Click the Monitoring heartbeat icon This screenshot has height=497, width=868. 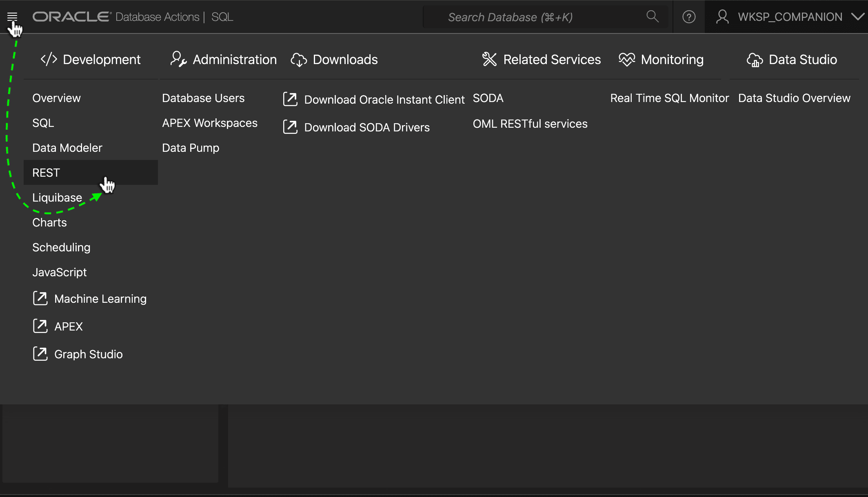coord(627,59)
